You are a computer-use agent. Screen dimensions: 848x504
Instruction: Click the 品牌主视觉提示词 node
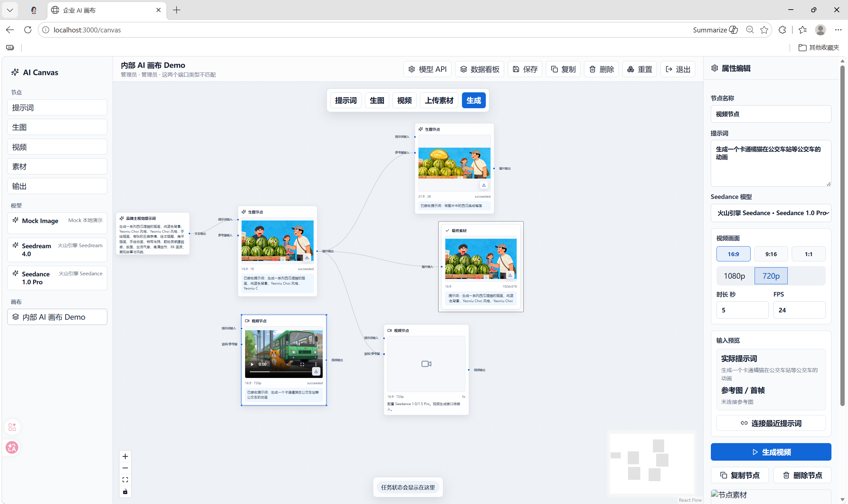pos(153,234)
